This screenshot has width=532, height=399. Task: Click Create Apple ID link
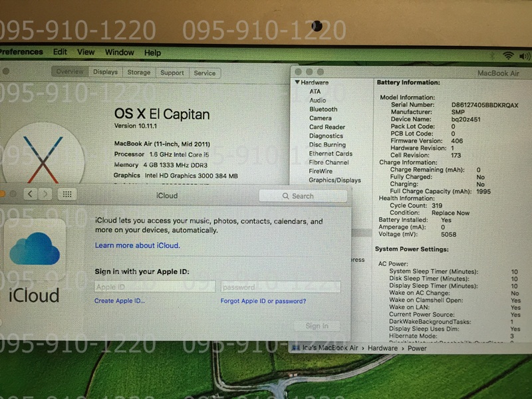tap(120, 301)
